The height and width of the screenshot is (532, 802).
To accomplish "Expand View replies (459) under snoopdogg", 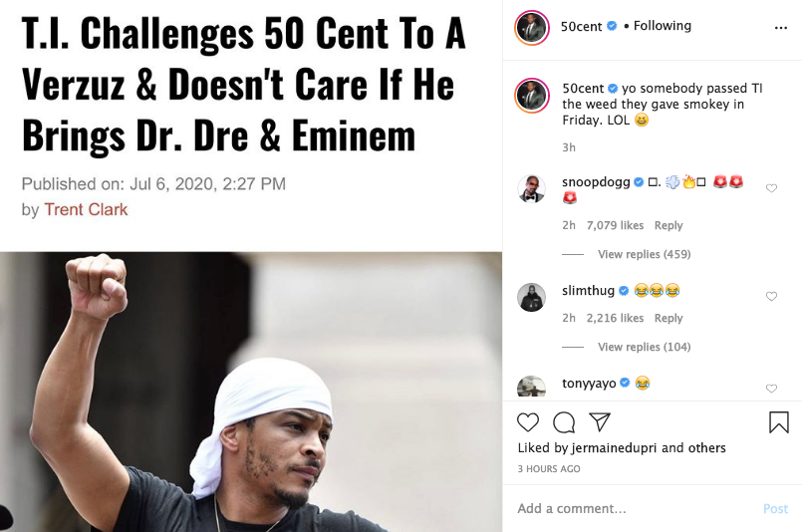I will pyautogui.click(x=644, y=254).
